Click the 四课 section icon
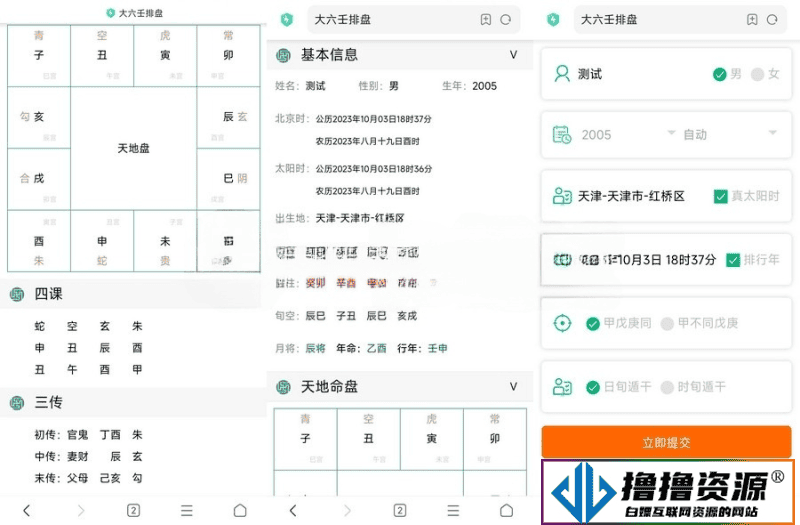The width and height of the screenshot is (800, 525). click(x=17, y=294)
